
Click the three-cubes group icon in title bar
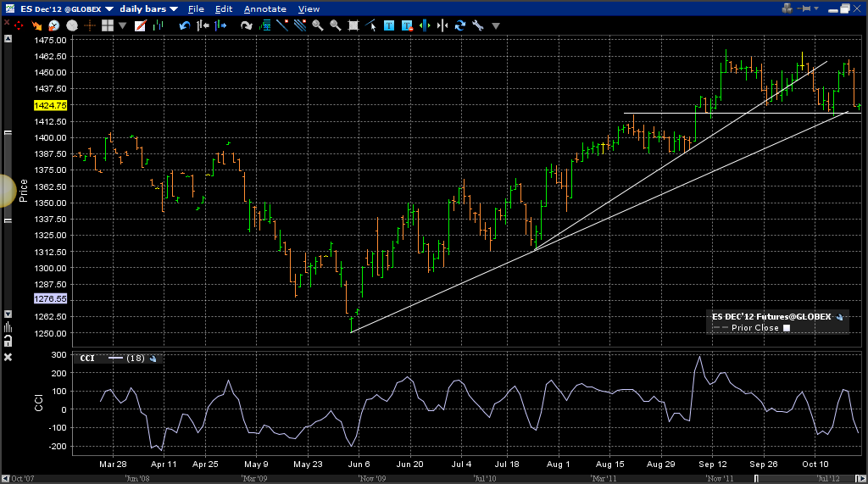point(787,8)
